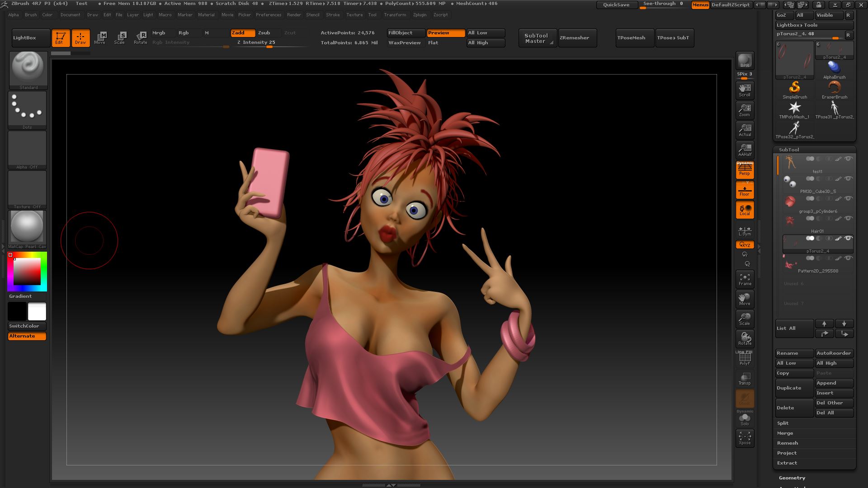Image resolution: width=868 pixels, height=488 pixels.
Task: Hide the Pattern2D_295588 subtool eye icon
Action: click(849, 258)
